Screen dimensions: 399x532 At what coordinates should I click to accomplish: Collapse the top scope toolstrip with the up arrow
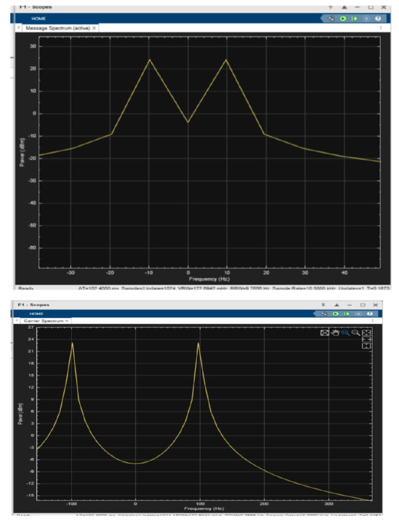pos(344,7)
